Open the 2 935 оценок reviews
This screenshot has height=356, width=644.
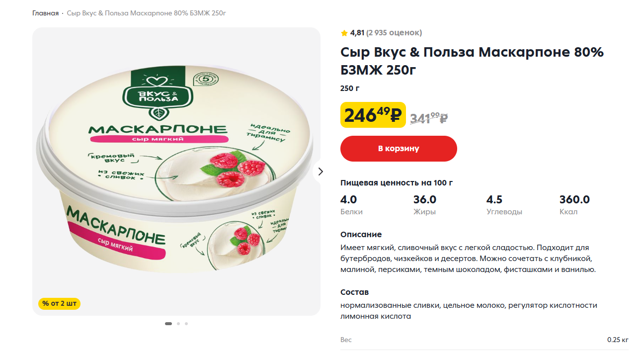click(x=394, y=33)
